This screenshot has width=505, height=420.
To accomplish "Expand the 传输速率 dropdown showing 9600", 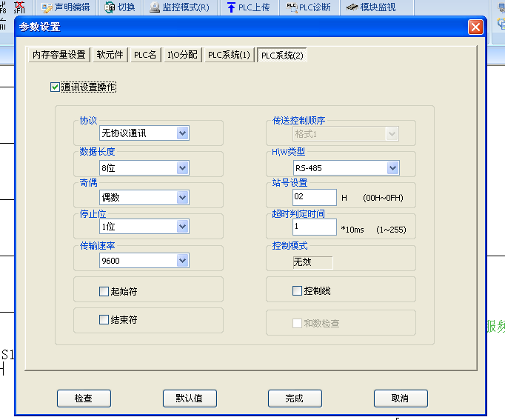I will (x=182, y=261).
